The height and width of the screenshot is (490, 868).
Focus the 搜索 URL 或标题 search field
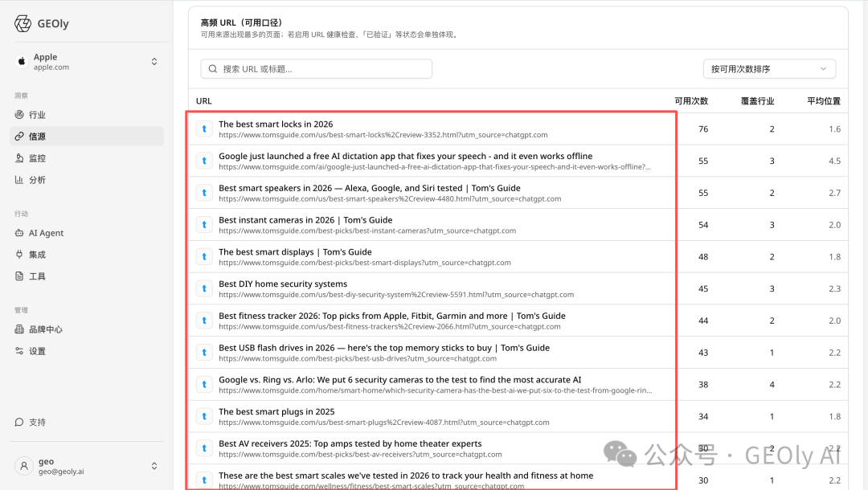coord(316,69)
